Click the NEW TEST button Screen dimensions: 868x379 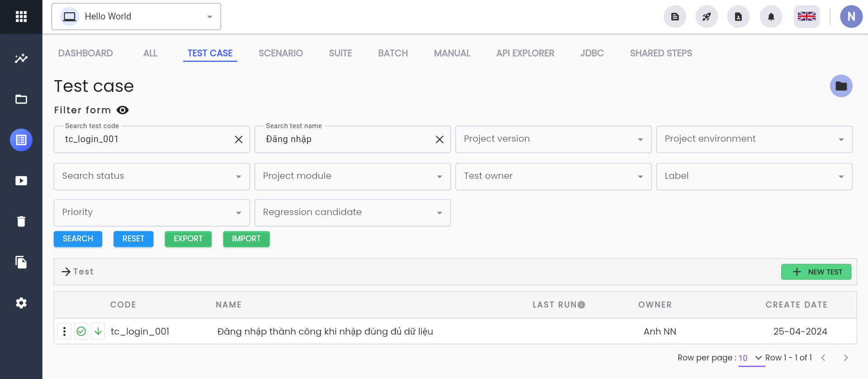pyautogui.click(x=816, y=272)
